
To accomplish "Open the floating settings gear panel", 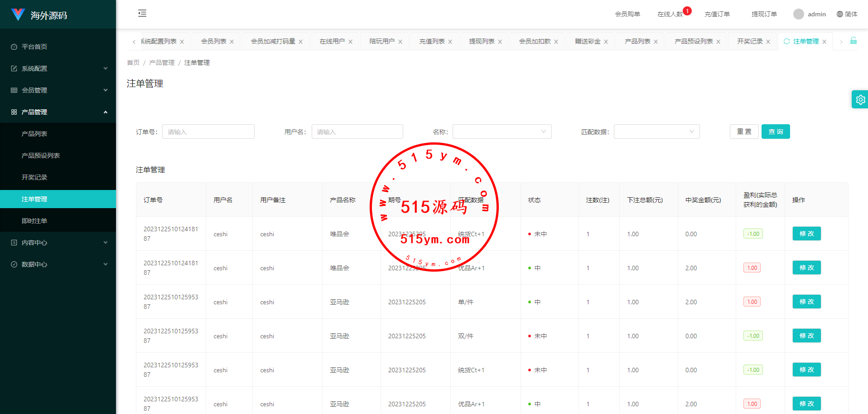I will click(860, 100).
